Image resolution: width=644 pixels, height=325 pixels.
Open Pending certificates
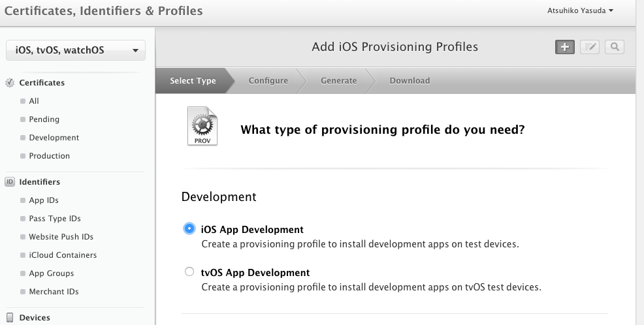(44, 119)
